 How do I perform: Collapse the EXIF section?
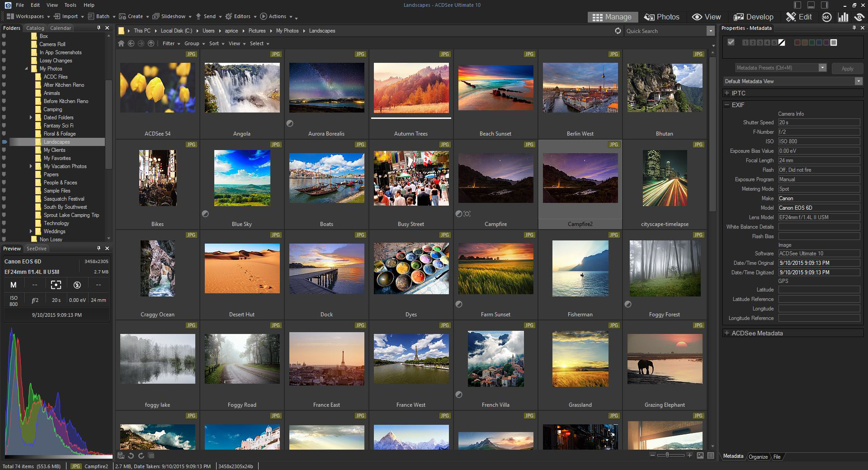727,105
